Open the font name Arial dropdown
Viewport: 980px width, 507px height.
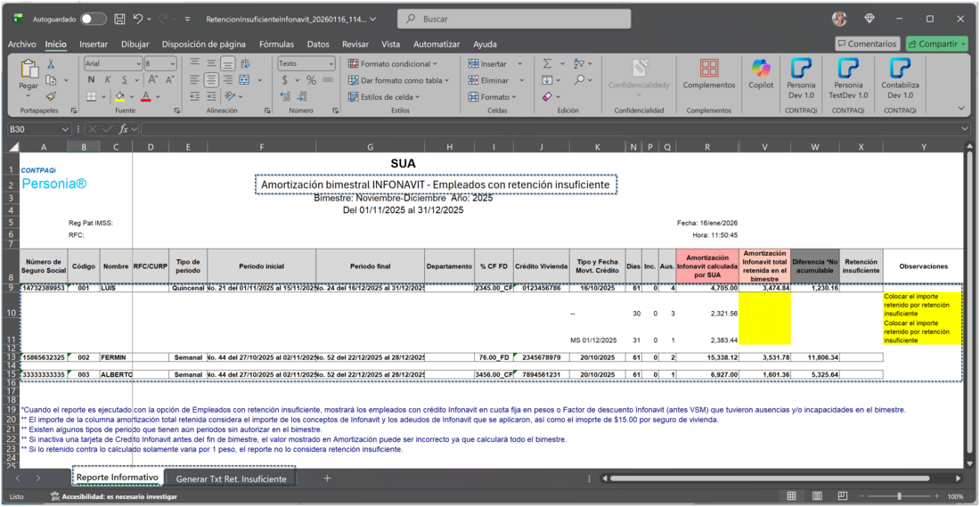click(137, 64)
